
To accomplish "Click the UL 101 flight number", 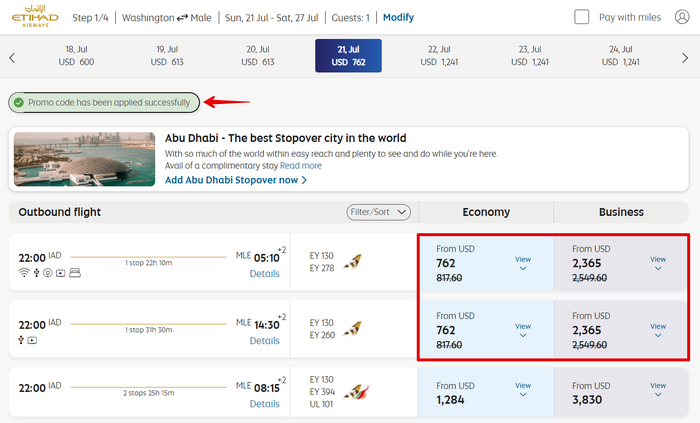I will [x=321, y=404].
